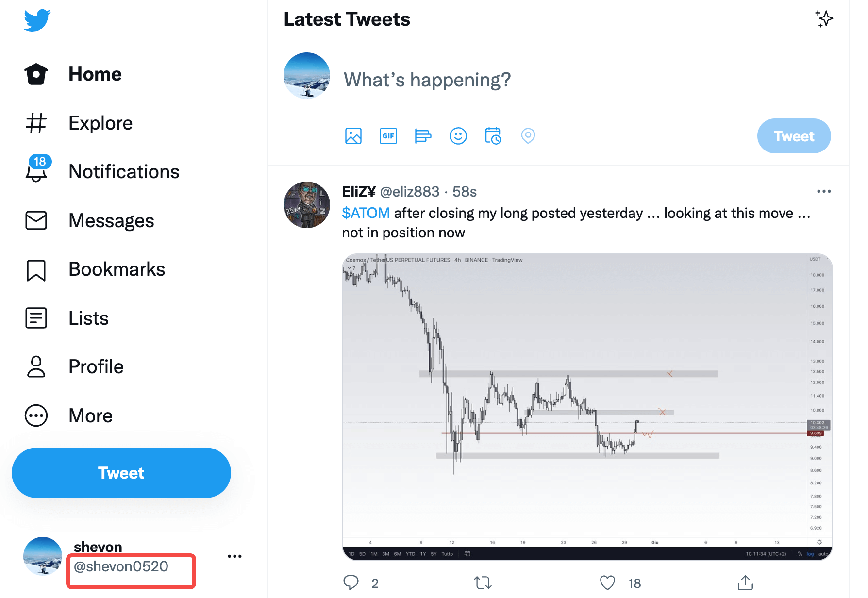Like the EliZ¥ tweet

[607, 582]
